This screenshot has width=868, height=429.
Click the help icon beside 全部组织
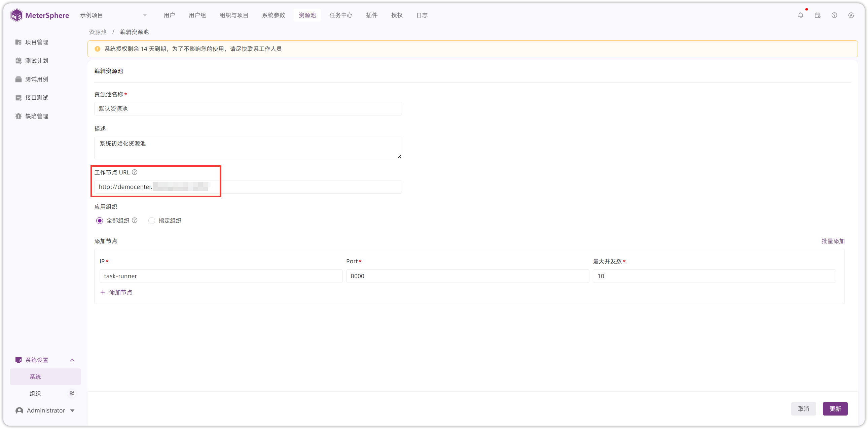(x=135, y=220)
